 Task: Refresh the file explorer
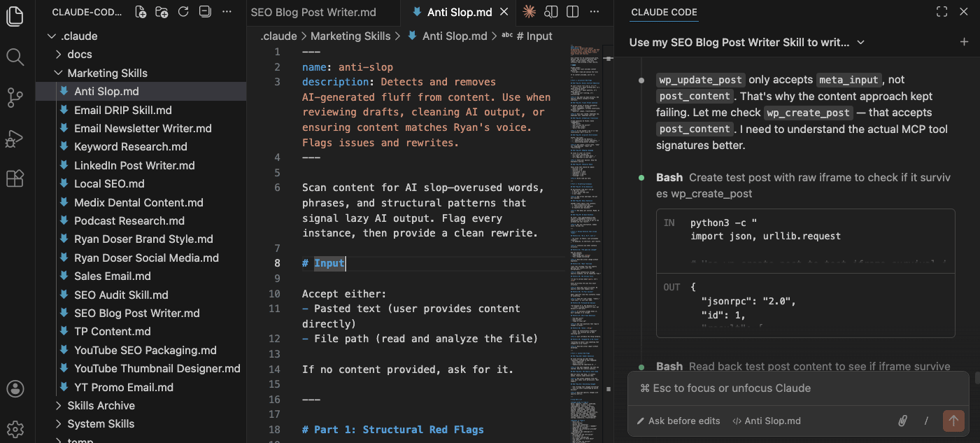183,12
